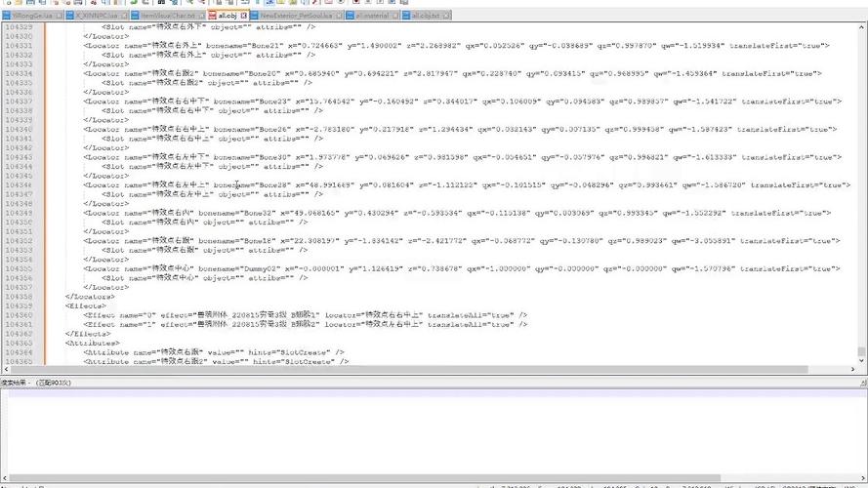Close the active all.obj tab
This screenshot has height=488, width=868.
243,17
